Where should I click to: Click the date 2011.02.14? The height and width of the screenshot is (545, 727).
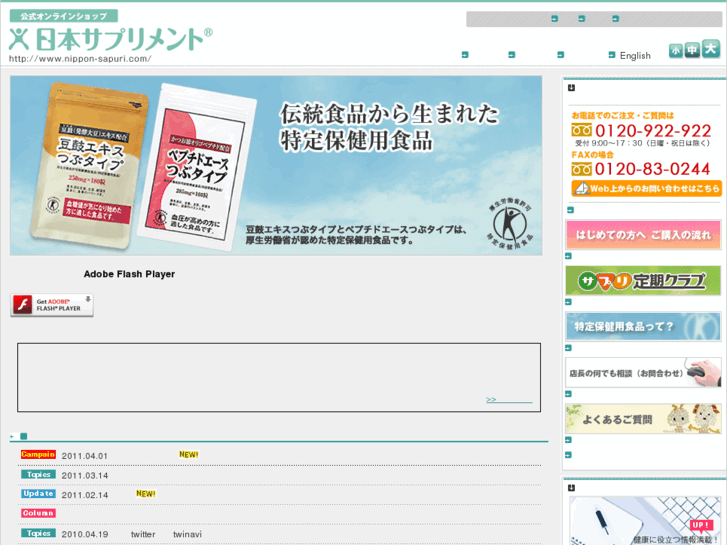pos(84,495)
